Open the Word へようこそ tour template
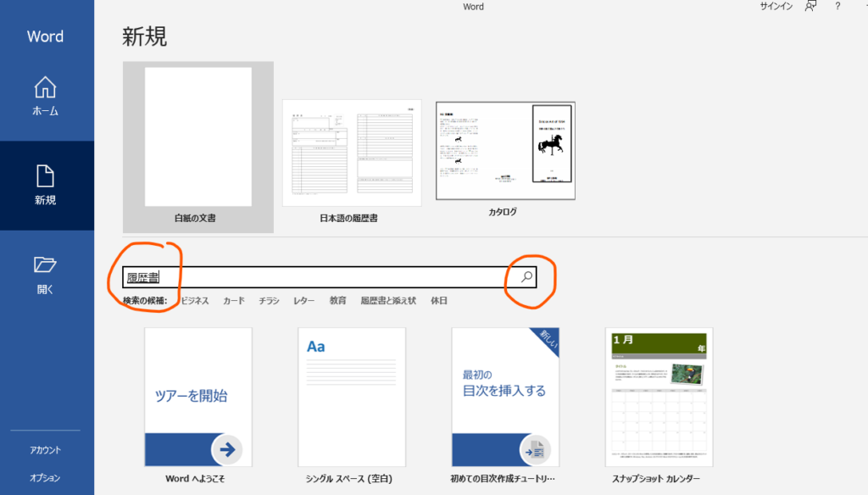Image resolution: width=868 pixels, height=495 pixels. point(198,397)
